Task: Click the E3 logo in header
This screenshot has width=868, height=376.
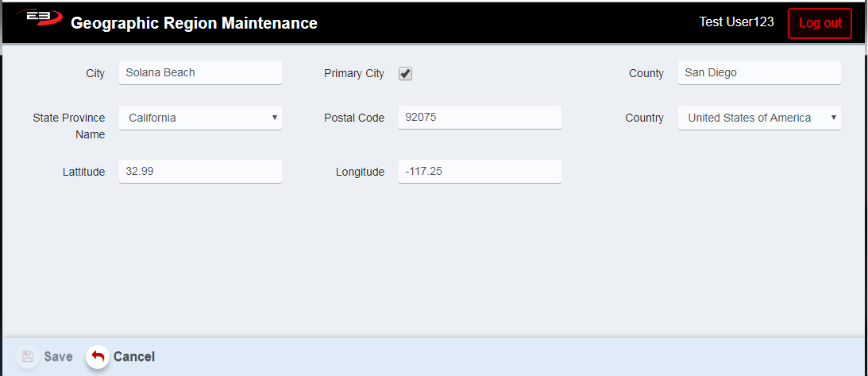Action: 39,17
